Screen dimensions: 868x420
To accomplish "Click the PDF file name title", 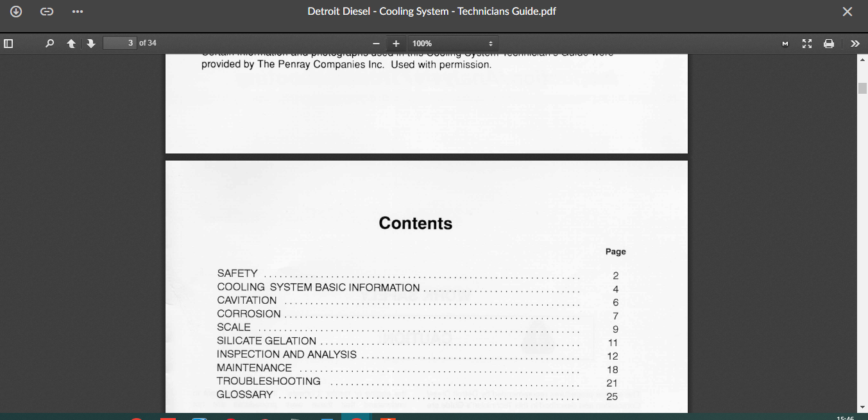I will [x=432, y=12].
